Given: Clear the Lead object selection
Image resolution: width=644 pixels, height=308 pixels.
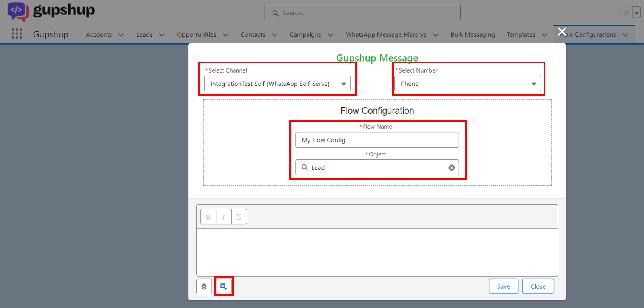Looking at the screenshot, I should coord(451,168).
